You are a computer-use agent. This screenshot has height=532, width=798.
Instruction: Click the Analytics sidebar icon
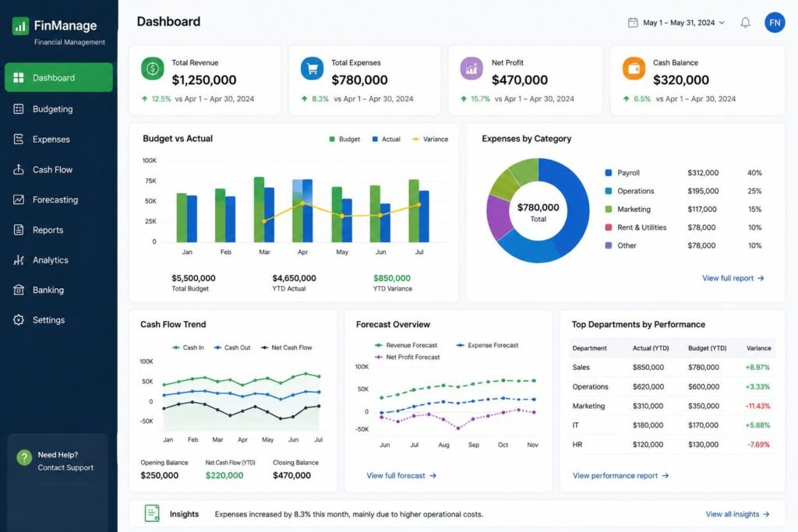click(19, 260)
